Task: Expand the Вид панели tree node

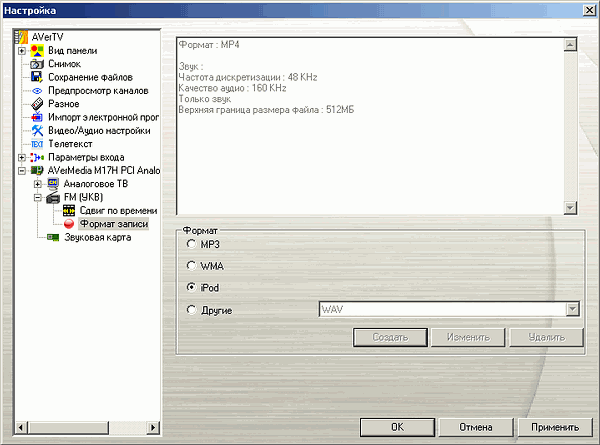Action: 22,51
